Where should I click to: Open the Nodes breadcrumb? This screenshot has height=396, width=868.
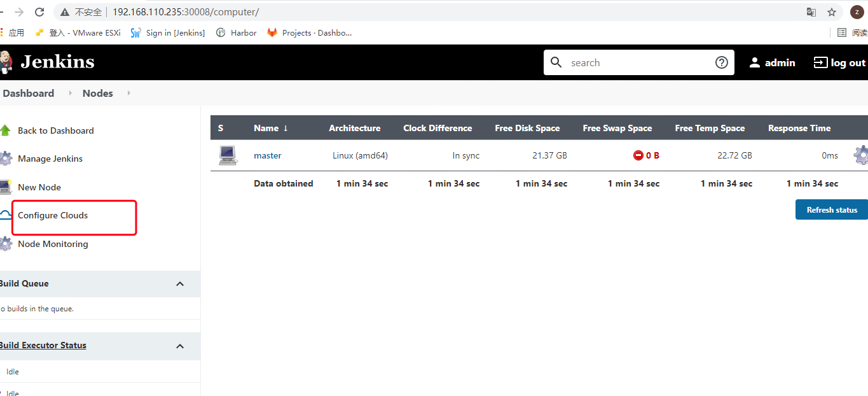coord(98,93)
